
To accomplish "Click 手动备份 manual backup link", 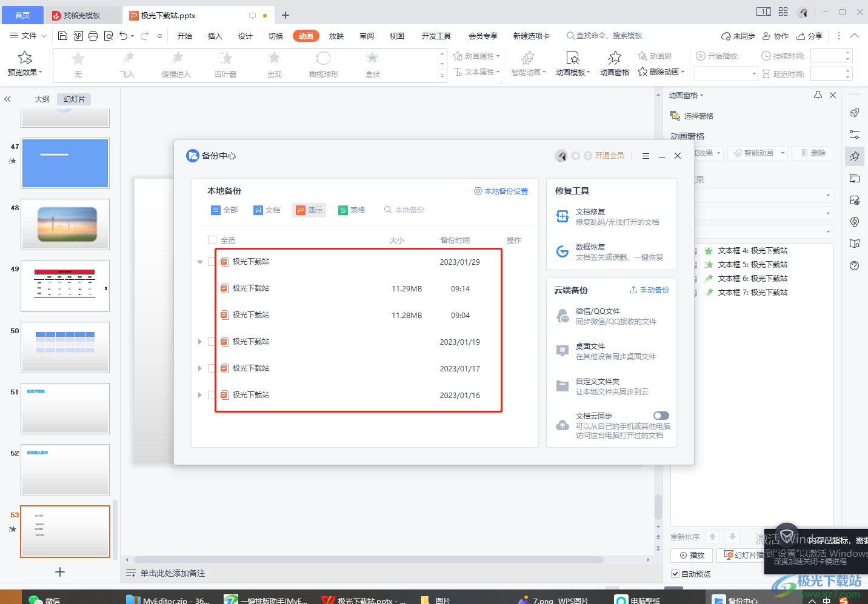I will click(649, 290).
